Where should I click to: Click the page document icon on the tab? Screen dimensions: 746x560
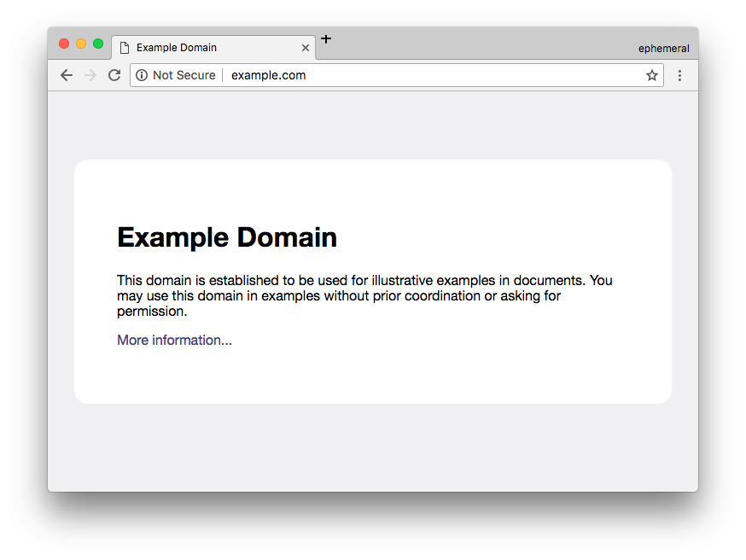click(x=125, y=48)
